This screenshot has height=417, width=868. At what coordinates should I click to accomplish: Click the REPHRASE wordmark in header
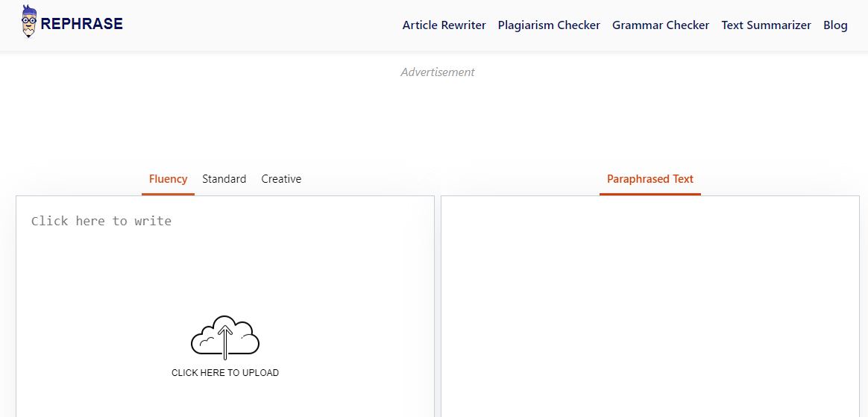pyautogui.click(x=82, y=24)
